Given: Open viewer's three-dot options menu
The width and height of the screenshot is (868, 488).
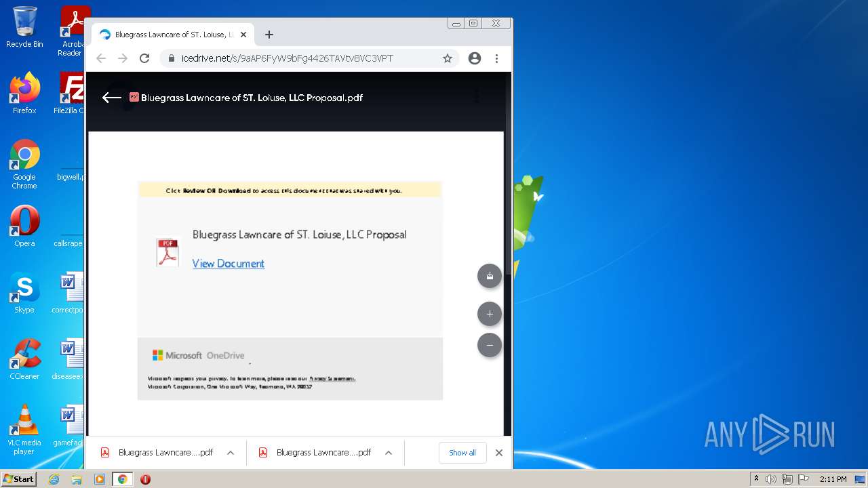Looking at the screenshot, I should pyautogui.click(x=476, y=96).
